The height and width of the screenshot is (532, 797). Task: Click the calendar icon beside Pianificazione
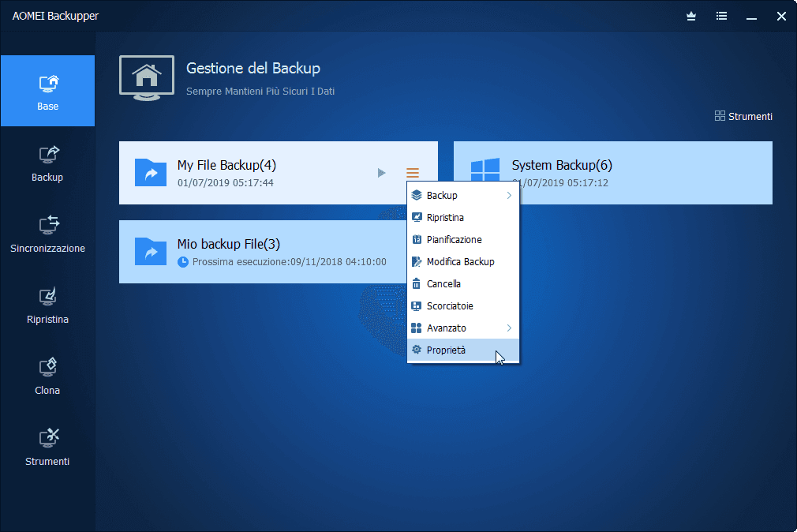pyautogui.click(x=417, y=239)
